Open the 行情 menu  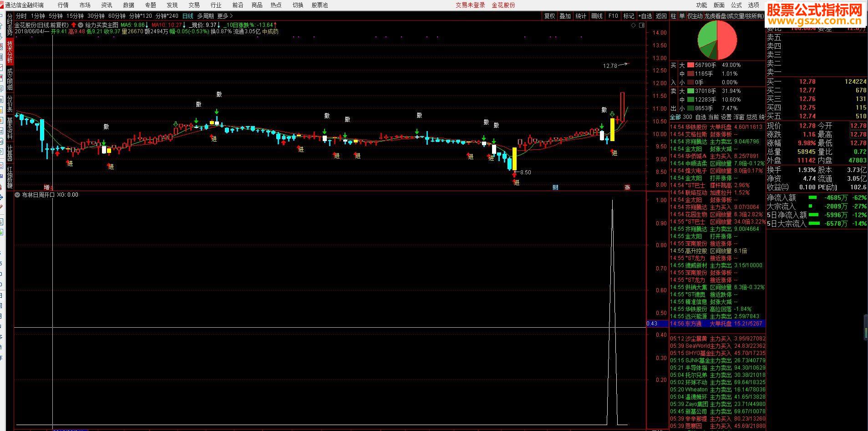(63, 5)
